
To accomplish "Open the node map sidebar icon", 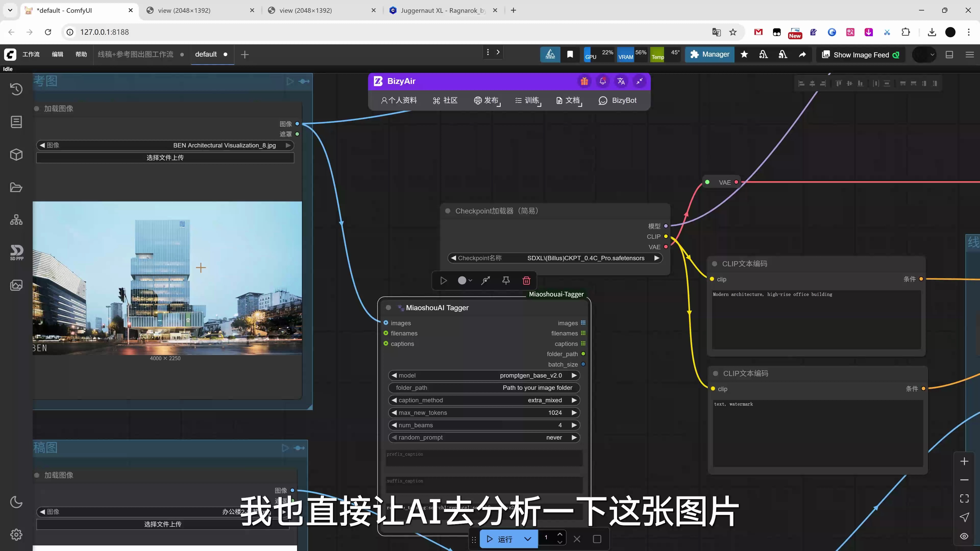I will click(16, 219).
